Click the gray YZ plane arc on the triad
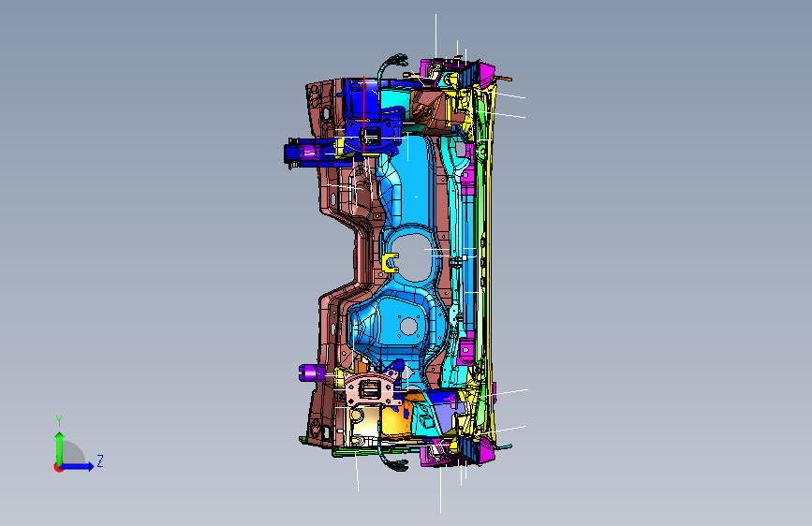The width and height of the screenshot is (812, 526). [x=72, y=452]
